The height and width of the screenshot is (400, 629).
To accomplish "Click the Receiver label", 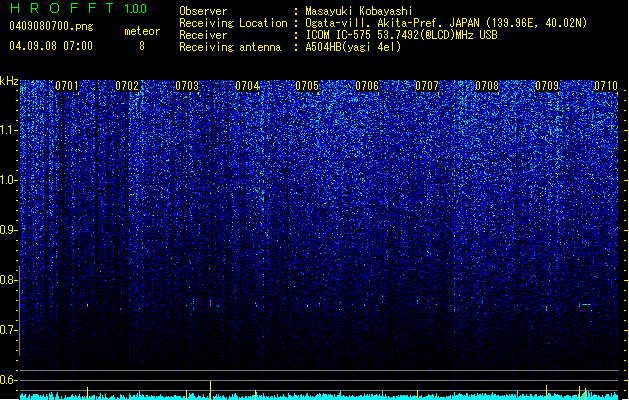I will pyautogui.click(x=203, y=35).
